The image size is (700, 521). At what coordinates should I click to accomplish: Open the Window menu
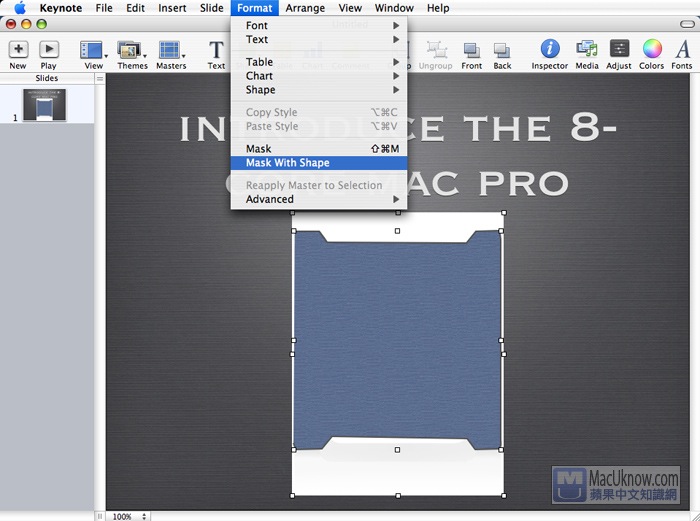click(394, 8)
